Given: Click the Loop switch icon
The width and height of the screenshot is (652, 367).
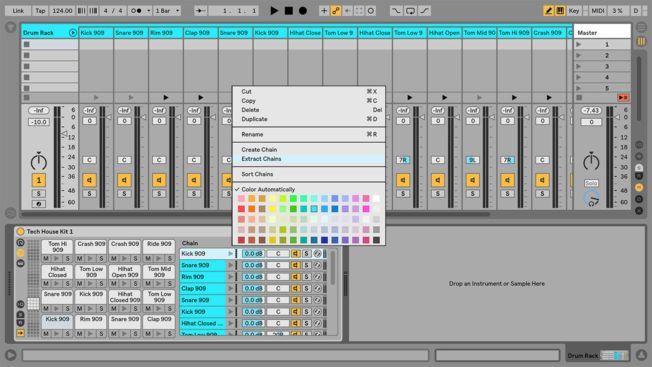Looking at the screenshot, I should coord(410,10).
